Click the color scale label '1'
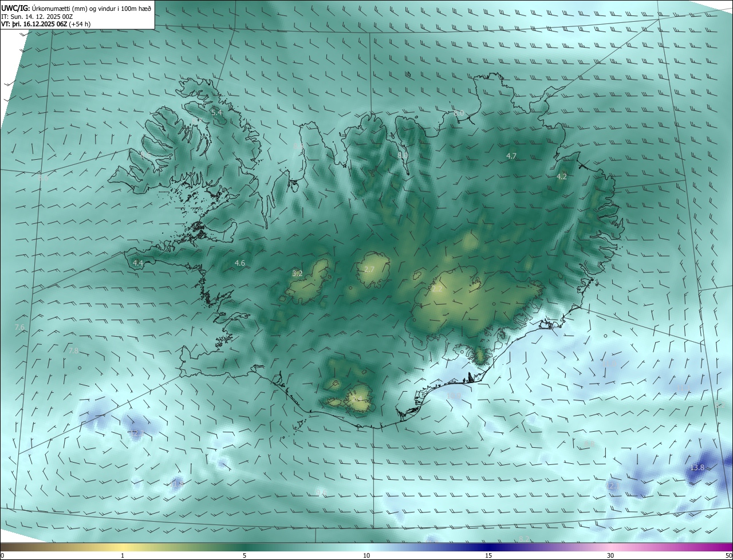733x560 pixels. click(123, 555)
